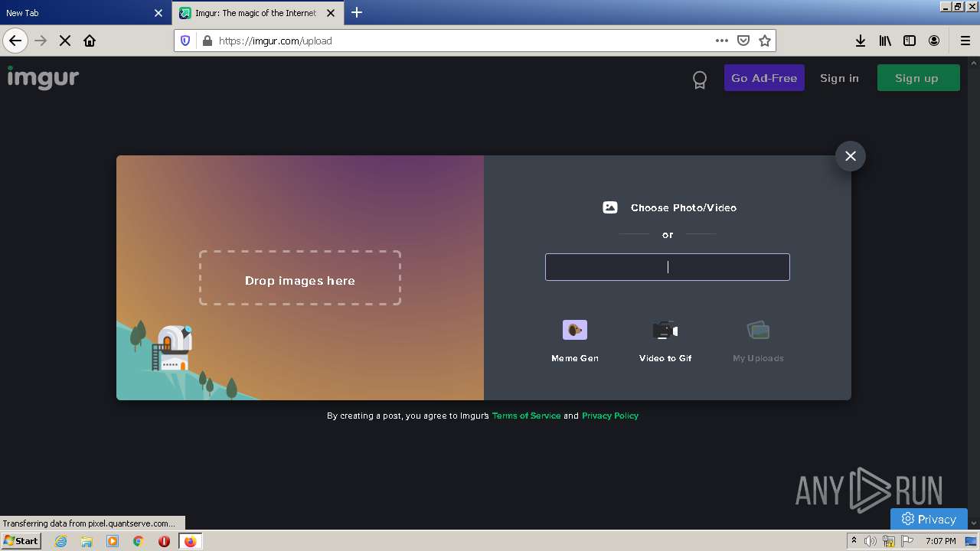Open Chrome from the taskbar
This screenshot has width=980, height=551.
pos(139,541)
